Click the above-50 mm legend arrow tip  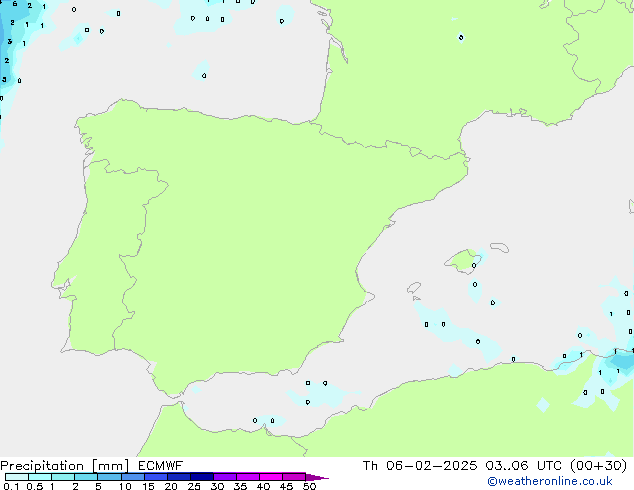pos(317,477)
